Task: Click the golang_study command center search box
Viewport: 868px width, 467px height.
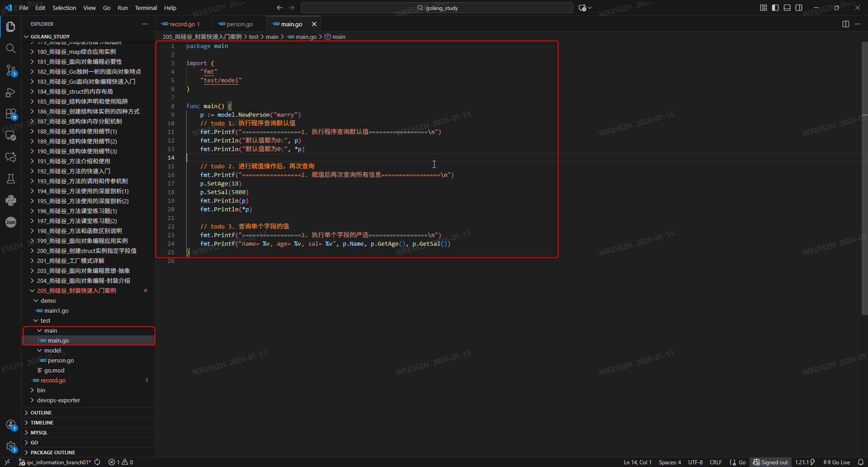Action: (x=437, y=8)
